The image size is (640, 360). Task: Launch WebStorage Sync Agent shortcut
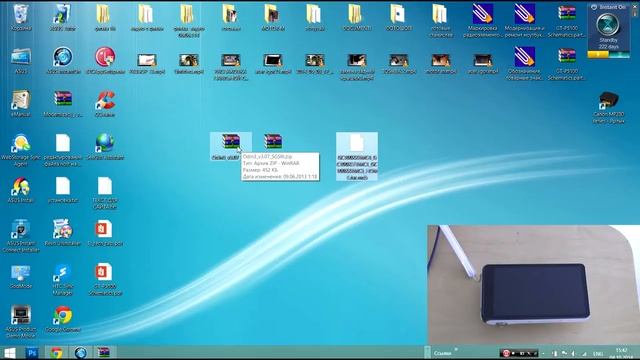[x=21, y=150]
